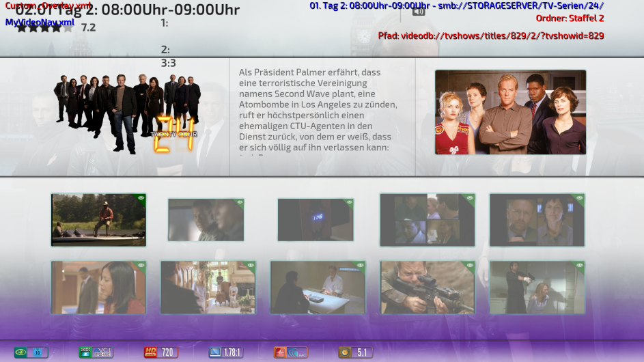Click watched eye badge on rifle thumbnail

(x=470, y=266)
